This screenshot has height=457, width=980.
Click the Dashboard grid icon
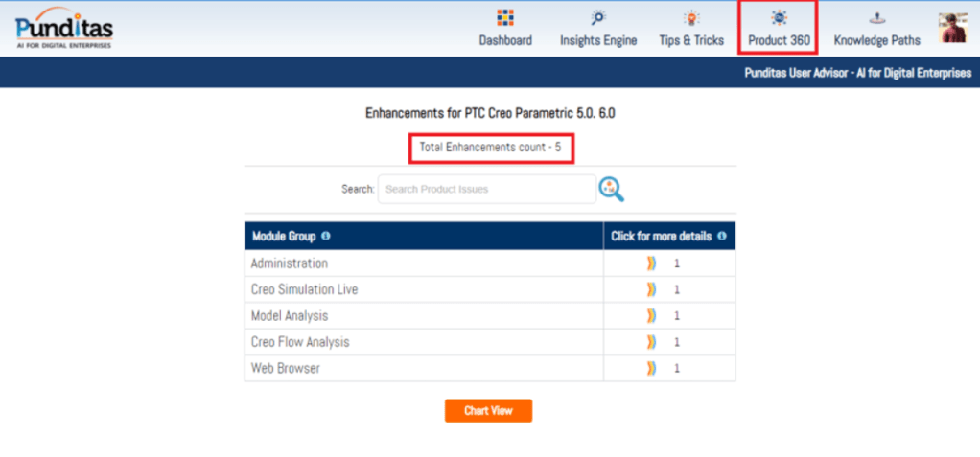[x=505, y=18]
